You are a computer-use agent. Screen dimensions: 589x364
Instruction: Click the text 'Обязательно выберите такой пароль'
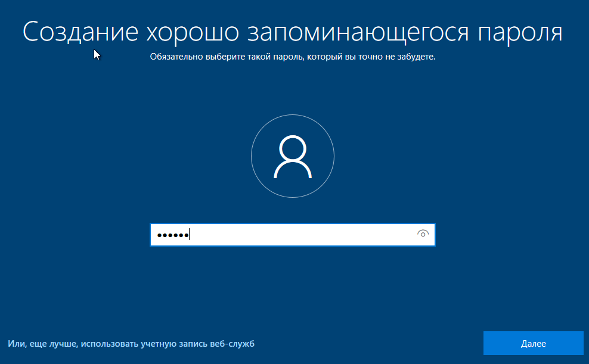[227, 57]
